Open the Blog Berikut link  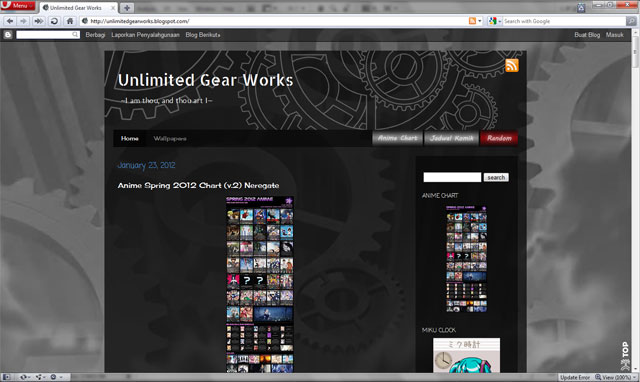click(x=203, y=35)
